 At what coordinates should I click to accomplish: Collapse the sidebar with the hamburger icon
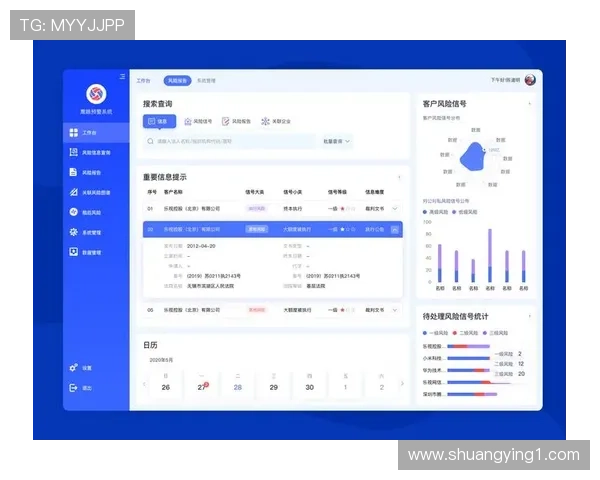click(x=122, y=77)
